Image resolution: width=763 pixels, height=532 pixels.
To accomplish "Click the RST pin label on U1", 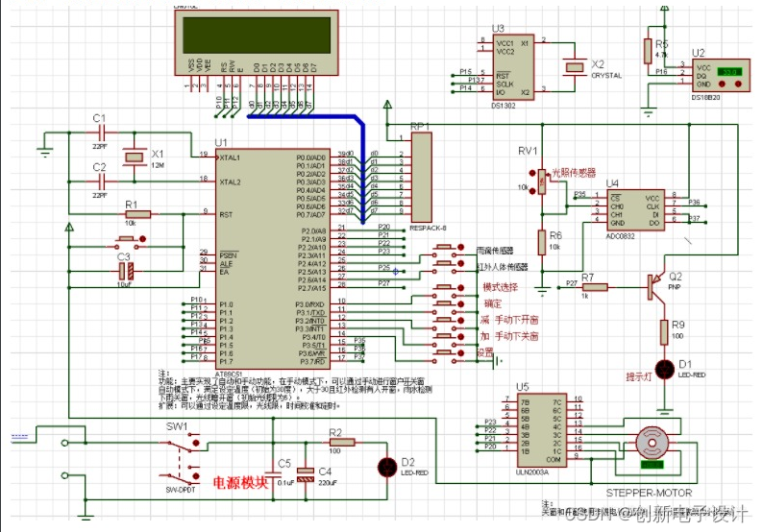I will (226, 214).
